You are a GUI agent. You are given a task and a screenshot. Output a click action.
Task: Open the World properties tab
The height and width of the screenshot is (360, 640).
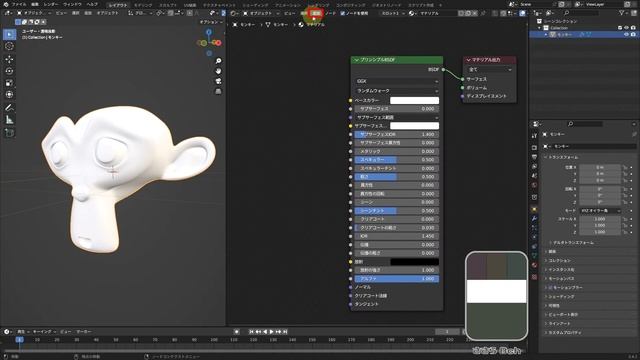[535, 185]
